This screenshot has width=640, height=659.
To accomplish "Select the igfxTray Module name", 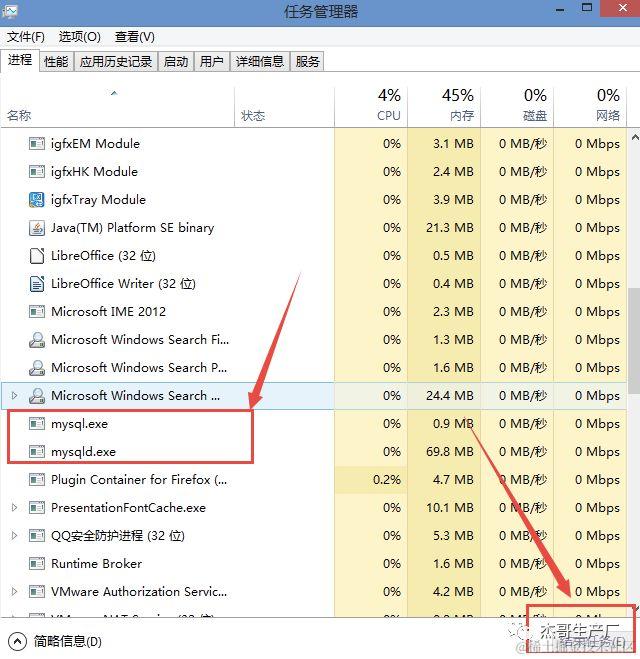I will [98, 200].
